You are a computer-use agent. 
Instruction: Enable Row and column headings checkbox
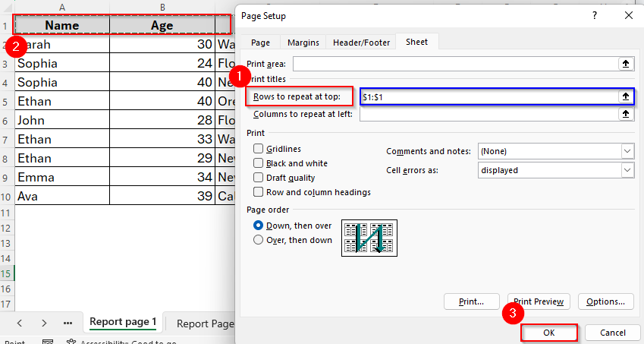pos(258,192)
